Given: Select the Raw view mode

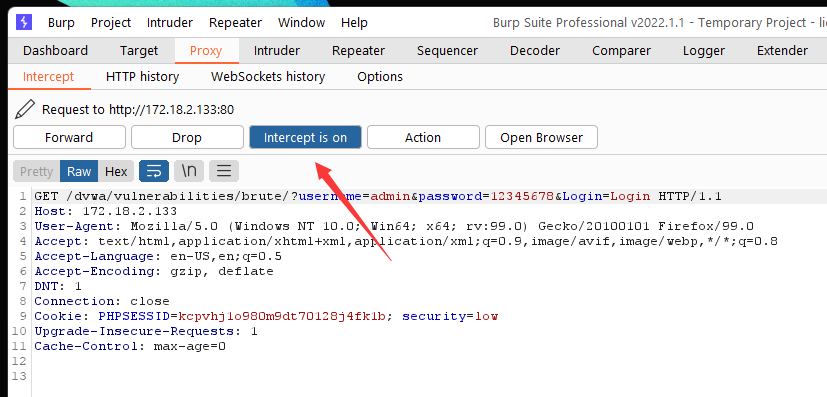Looking at the screenshot, I should pos(79,171).
